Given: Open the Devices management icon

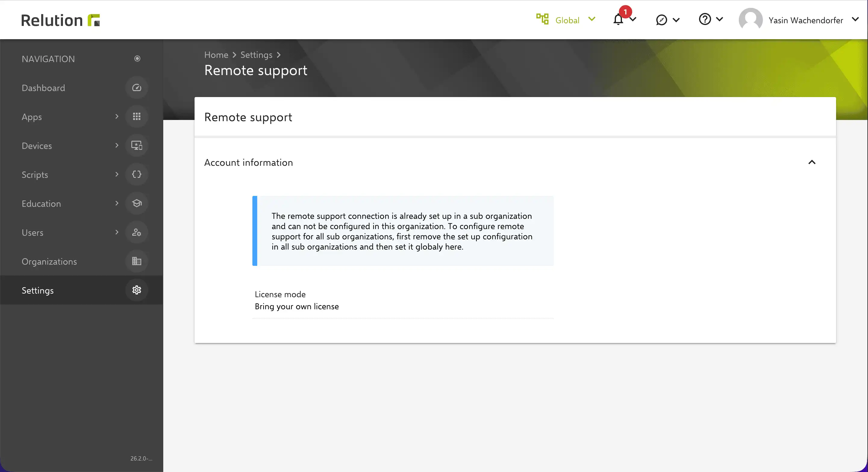Looking at the screenshot, I should (137, 145).
